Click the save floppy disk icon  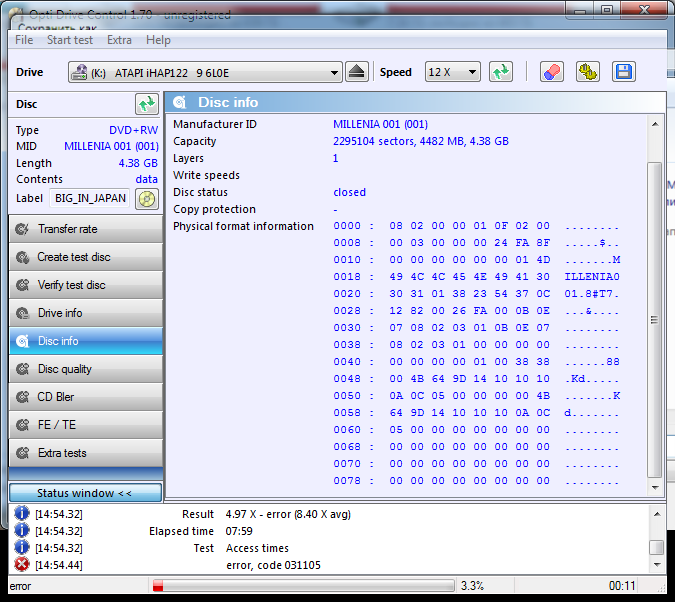pos(623,72)
